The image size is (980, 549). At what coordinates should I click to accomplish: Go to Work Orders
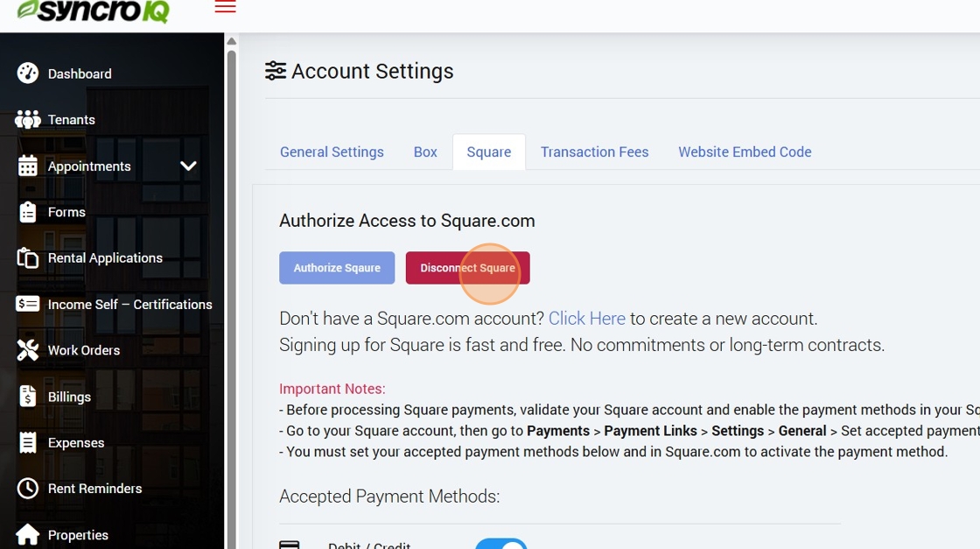coord(84,350)
